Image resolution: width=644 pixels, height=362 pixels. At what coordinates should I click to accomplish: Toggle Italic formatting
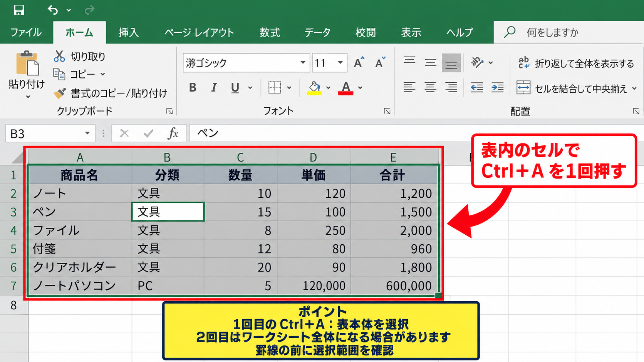[x=214, y=88]
